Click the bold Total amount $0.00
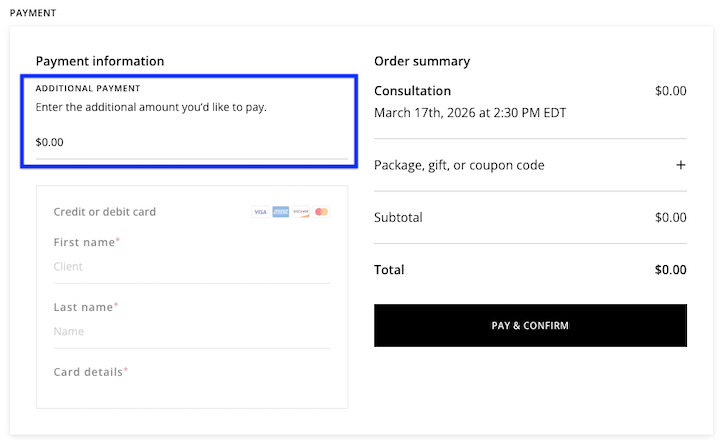This screenshot has height=440, width=720. pos(670,270)
